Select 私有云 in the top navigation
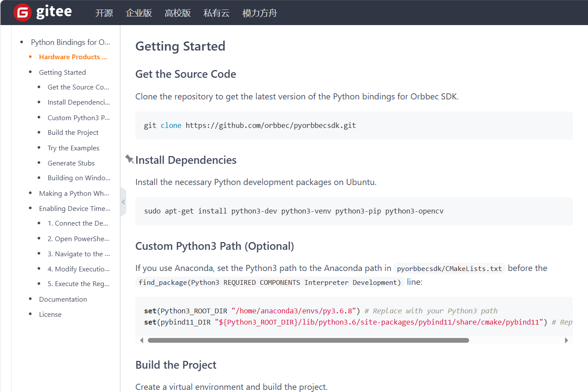588x392 pixels. (217, 13)
